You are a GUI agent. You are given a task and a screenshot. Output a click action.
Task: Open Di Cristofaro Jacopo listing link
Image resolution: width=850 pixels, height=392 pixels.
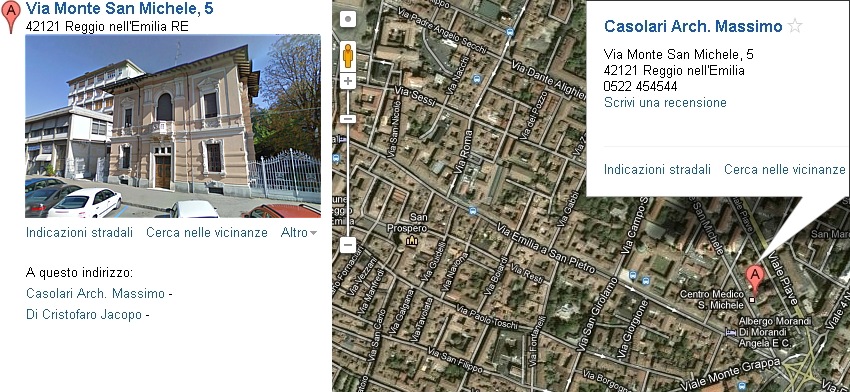(84, 314)
